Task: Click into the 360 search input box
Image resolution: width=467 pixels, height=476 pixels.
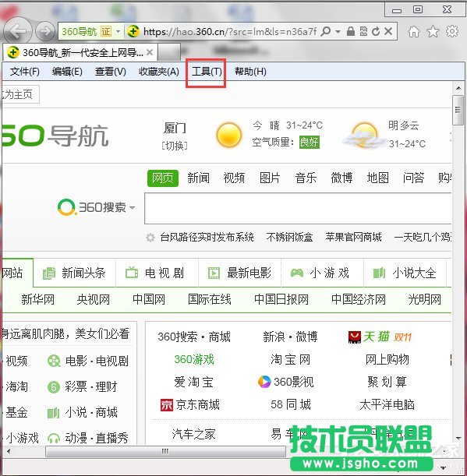Action: (298, 209)
